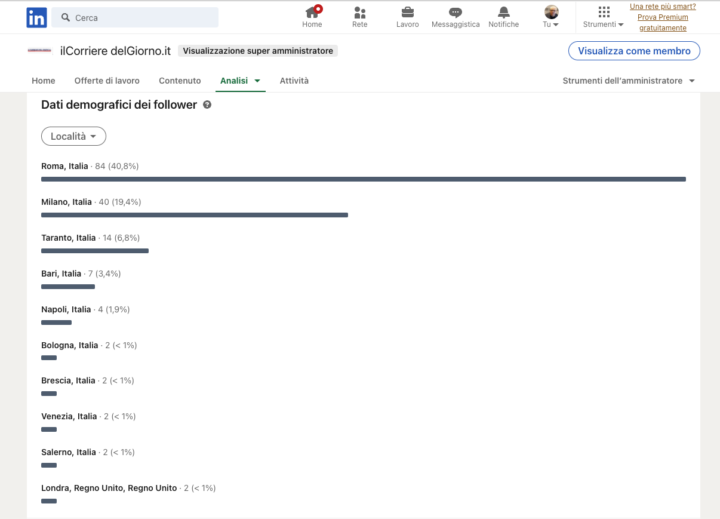Click the Roma, Italia label
The height and width of the screenshot is (519, 720).
(x=64, y=166)
